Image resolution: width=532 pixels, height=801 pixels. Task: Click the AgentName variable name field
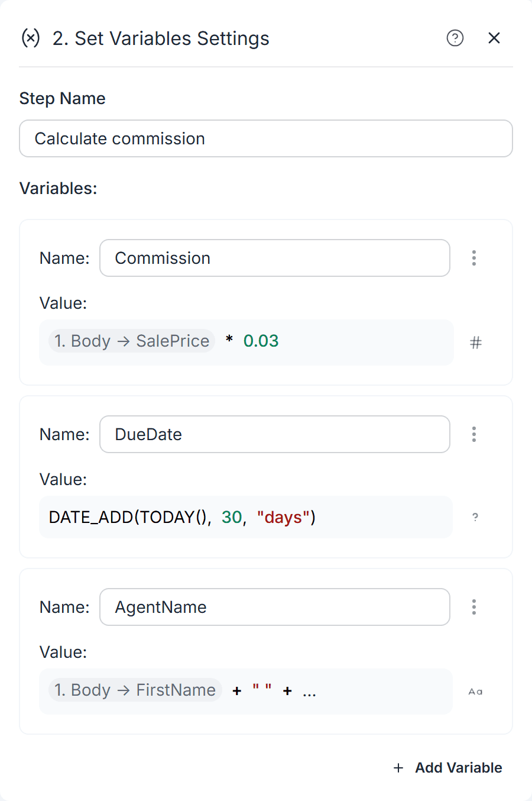pyautogui.click(x=275, y=607)
